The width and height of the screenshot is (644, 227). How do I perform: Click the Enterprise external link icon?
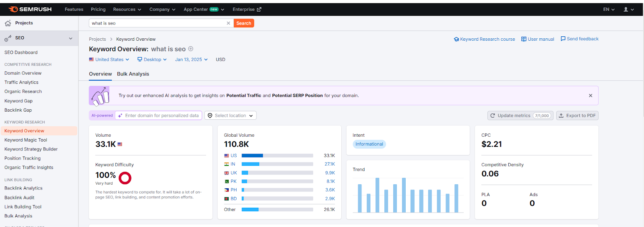(259, 9)
